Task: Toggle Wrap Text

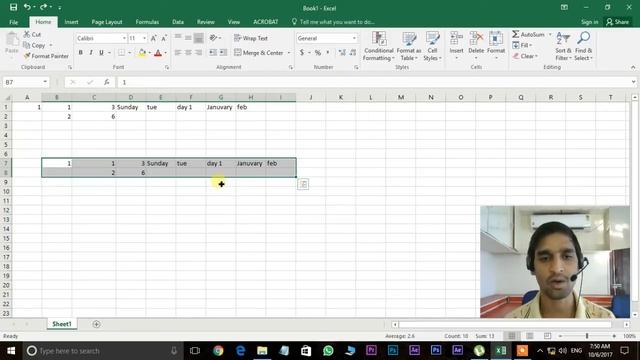Action: pos(251,38)
